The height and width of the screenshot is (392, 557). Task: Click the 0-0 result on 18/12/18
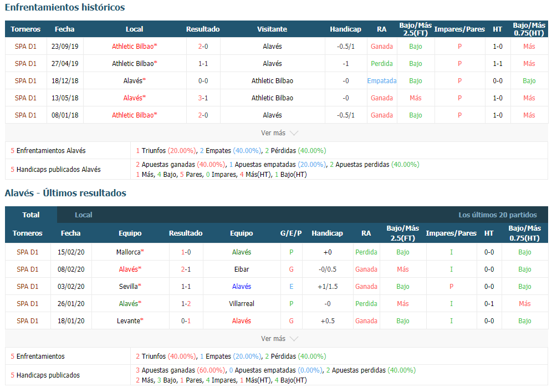tap(203, 81)
